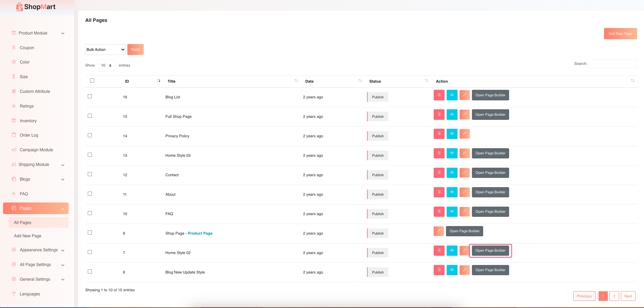Click the Add New Page button
The width and height of the screenshot is (644, 308).
pos(620,34)
